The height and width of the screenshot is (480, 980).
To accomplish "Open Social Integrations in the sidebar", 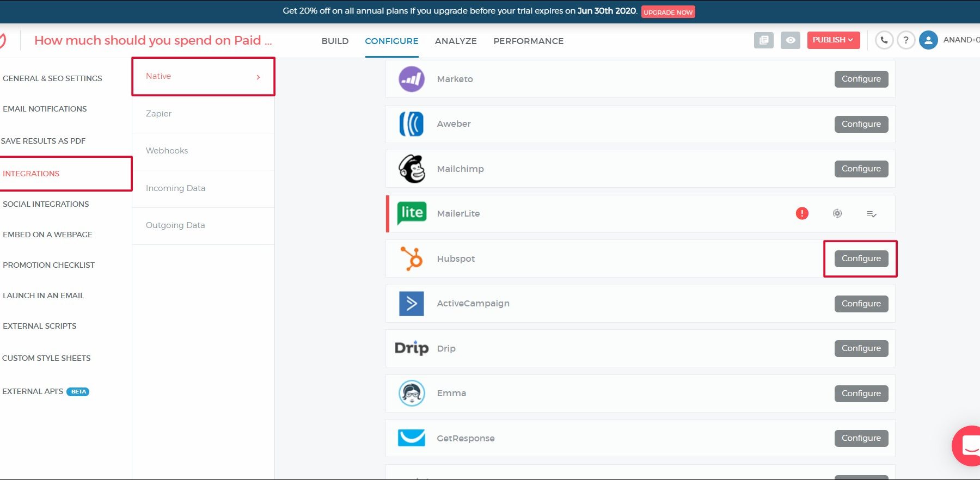I will [x=46, y=204].
